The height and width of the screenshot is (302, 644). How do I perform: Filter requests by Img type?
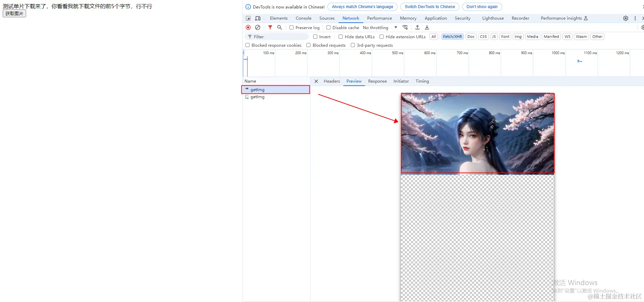518,37
